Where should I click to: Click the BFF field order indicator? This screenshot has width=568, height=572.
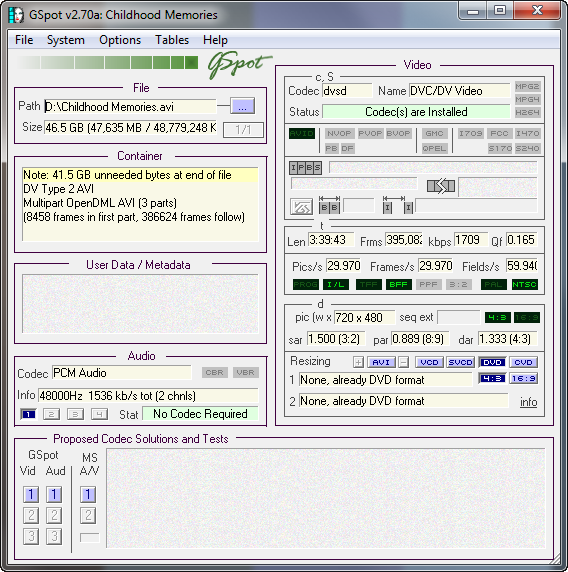click(399, 284)
